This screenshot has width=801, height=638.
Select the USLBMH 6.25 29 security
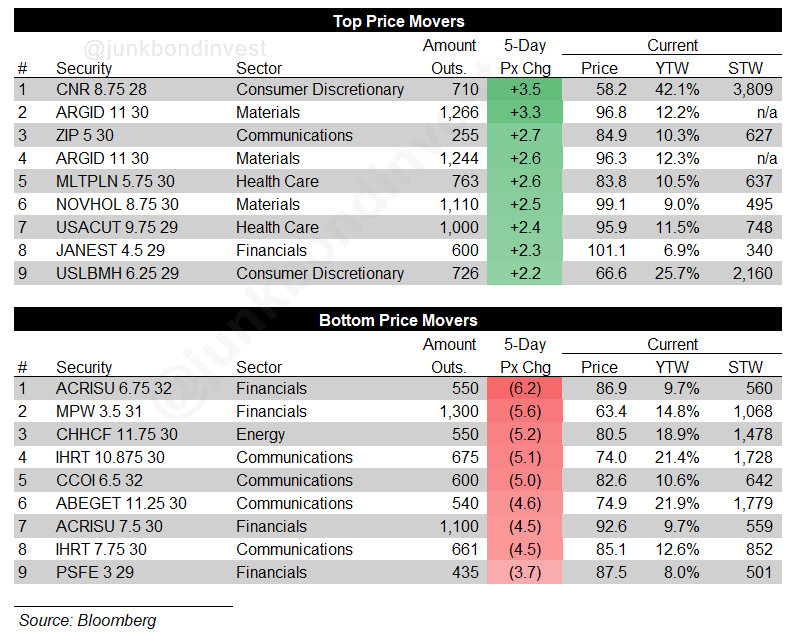tap(117, 273)
